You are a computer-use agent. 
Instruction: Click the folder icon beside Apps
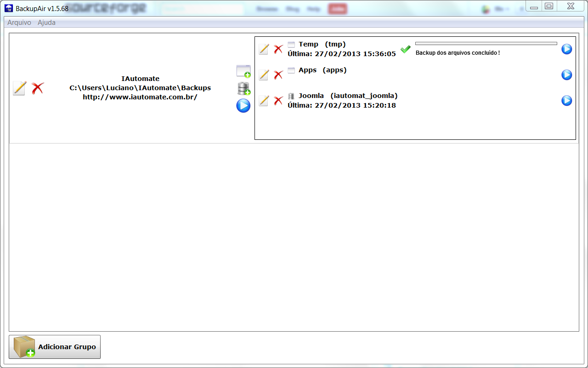click(291, 70)
